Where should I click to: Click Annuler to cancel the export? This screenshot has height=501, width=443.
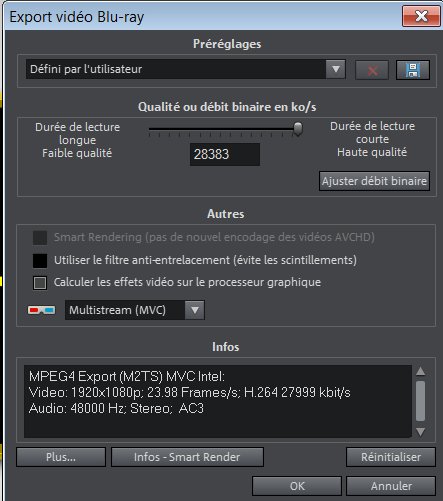point(391,486)
